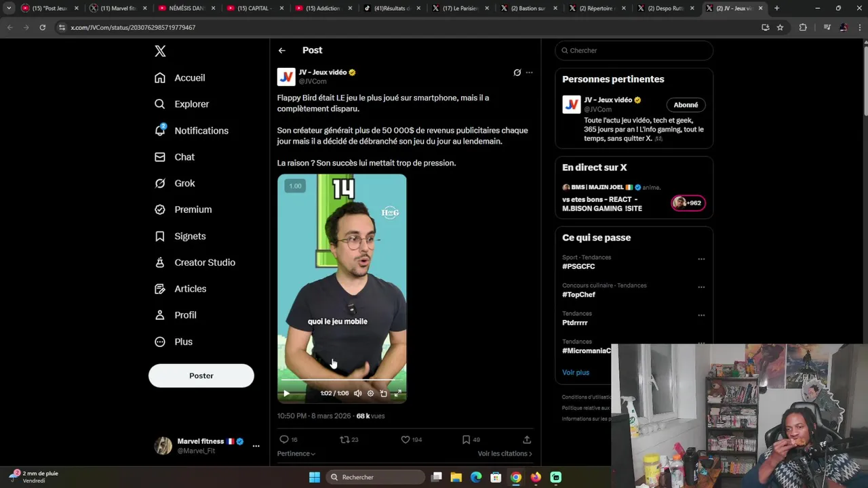Click the Chercher search field
This screenshot has width=868, height=488.
(x=634, y=51)
